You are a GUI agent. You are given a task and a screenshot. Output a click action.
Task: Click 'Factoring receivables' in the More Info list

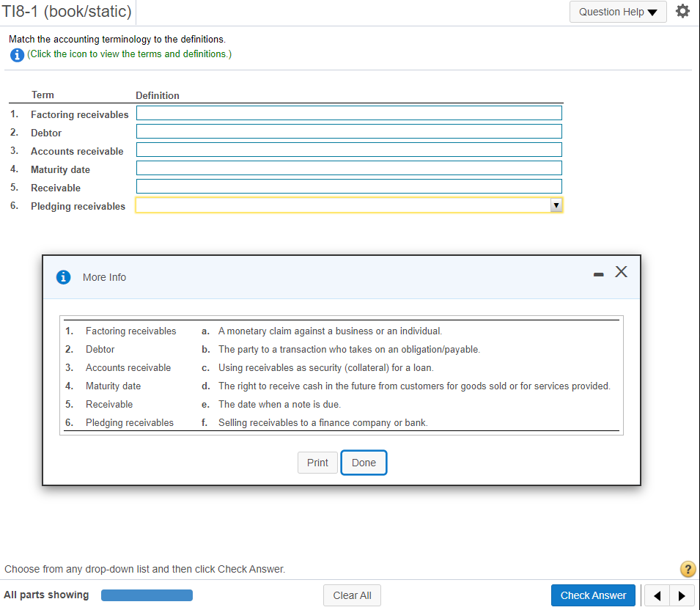click(130, 331)
